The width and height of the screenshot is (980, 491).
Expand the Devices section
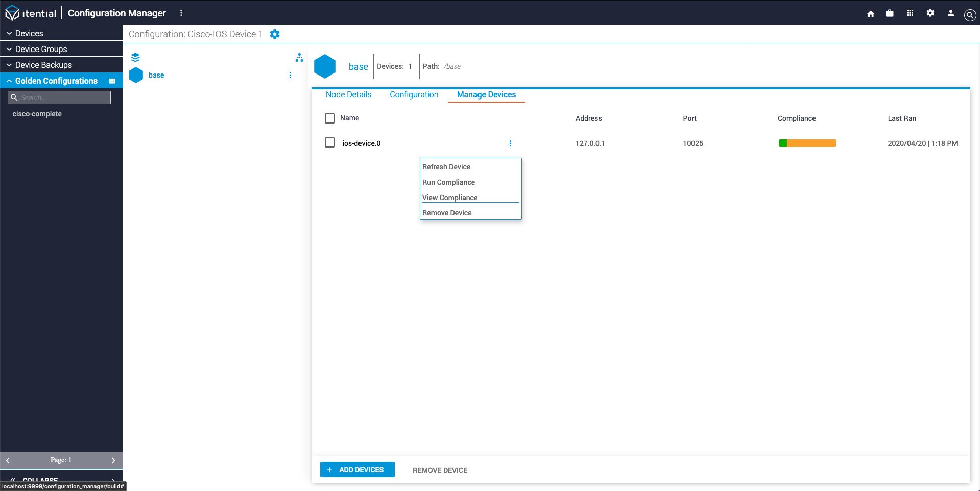pos(61,33)
